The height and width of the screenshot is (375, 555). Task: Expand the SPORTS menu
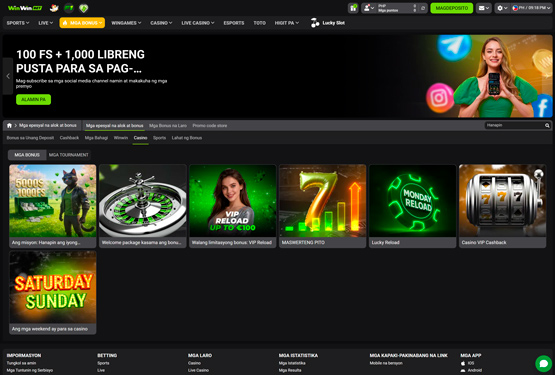[18, 23]
